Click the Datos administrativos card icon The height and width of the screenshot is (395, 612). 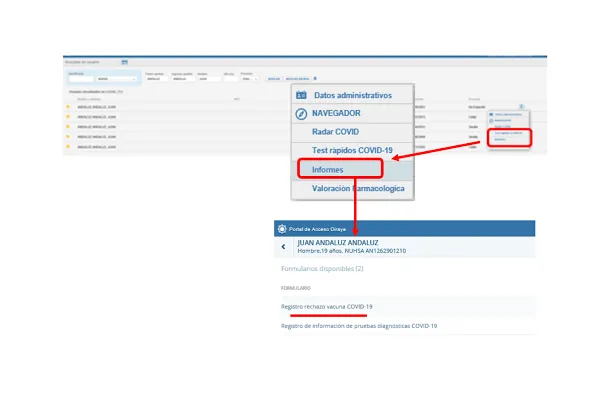301,95
